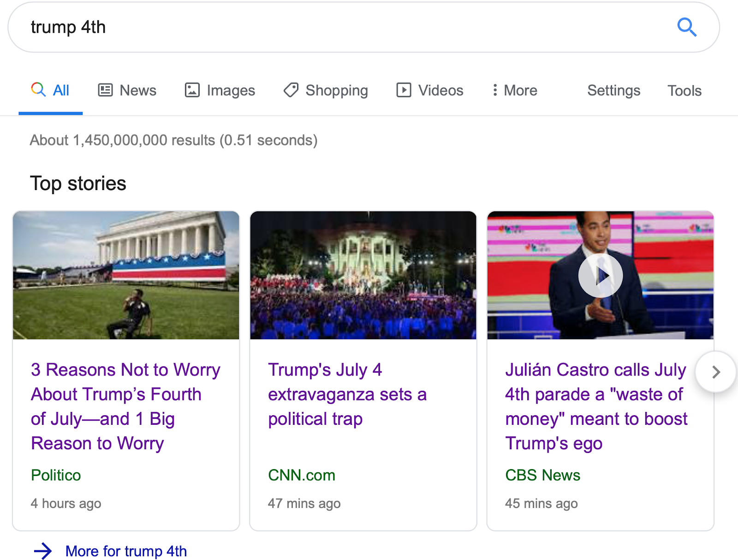Click the '47 mins ago' timestamp
The width and height of the screenshot is (738, 560).
304,503
